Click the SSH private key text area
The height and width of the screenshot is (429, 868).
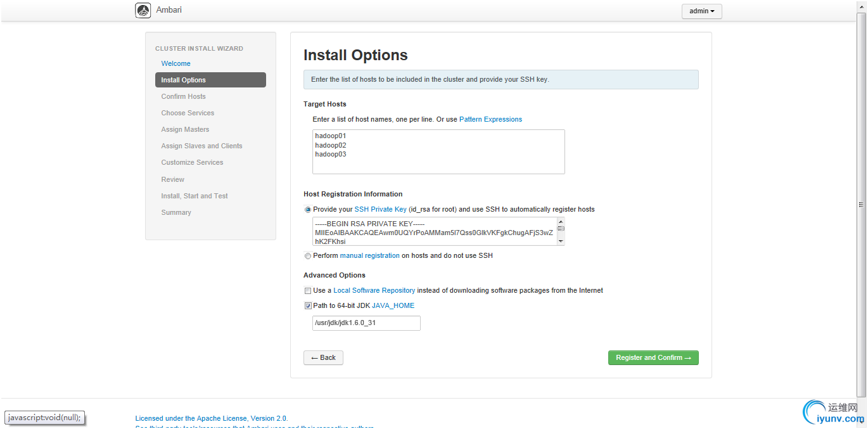tap(434, 231)
